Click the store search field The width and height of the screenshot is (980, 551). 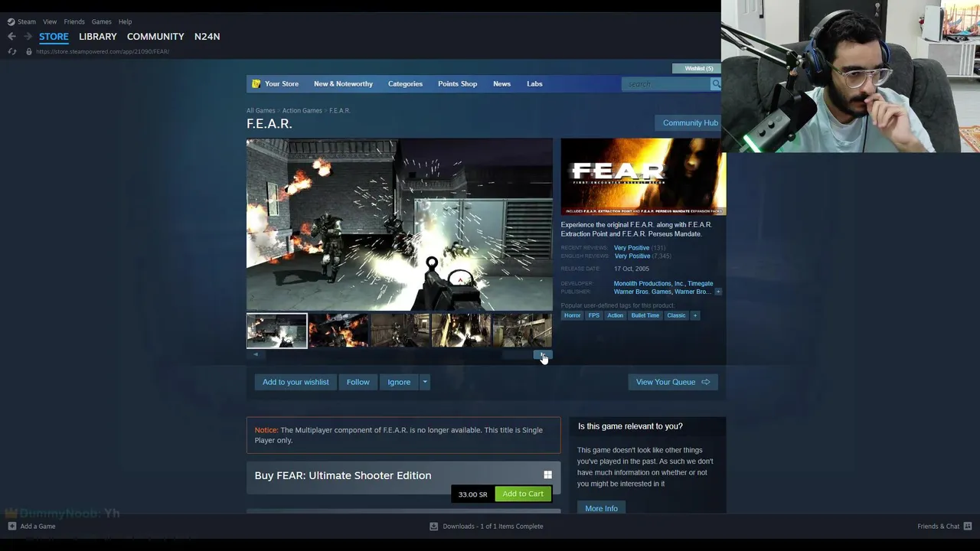[x=666, y=83]
